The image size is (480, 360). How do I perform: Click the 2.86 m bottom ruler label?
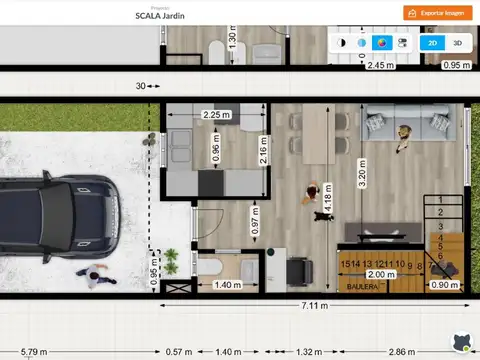402,352
